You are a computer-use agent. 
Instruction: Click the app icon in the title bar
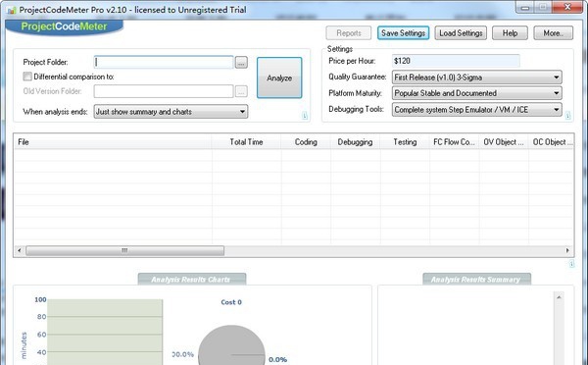[x=11, y=10]
